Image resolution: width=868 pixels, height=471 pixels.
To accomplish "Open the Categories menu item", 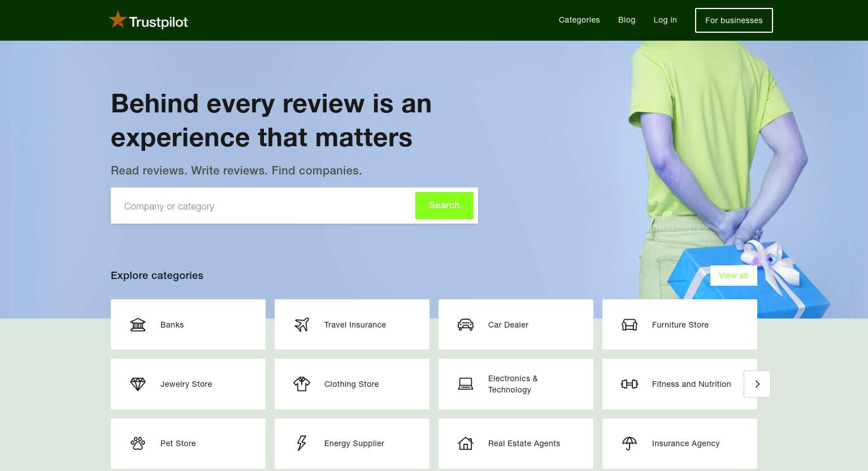I will click(x=579, y=20).
